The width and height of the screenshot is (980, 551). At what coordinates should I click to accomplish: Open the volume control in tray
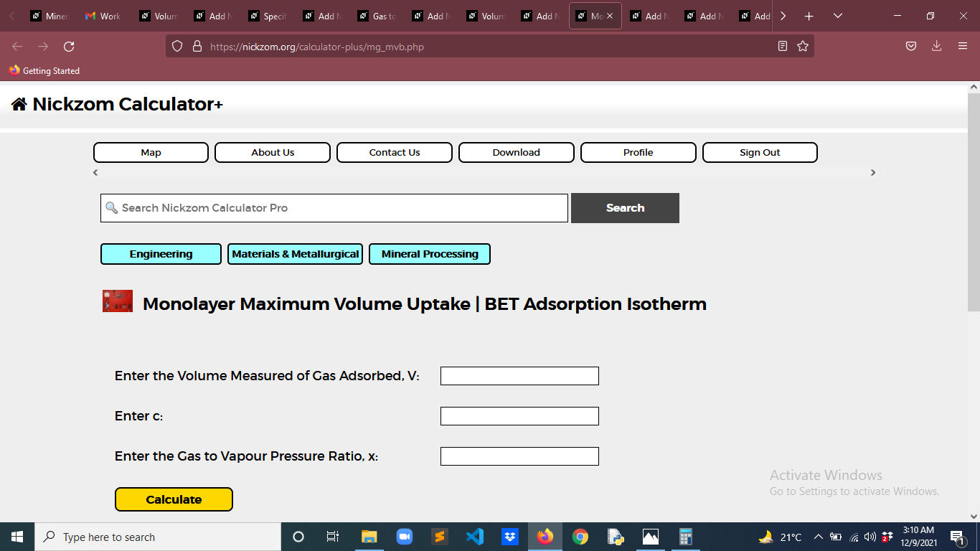870,537
